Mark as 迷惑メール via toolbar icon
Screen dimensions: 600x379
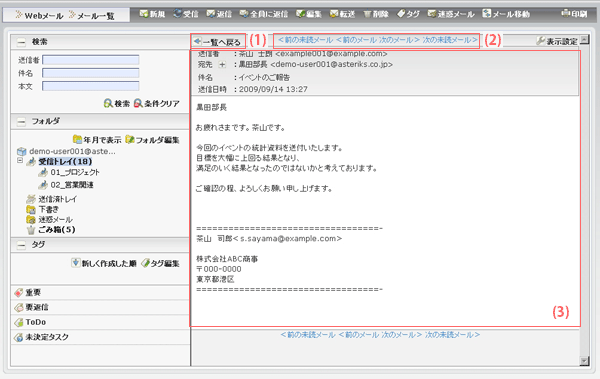(432, 14)
